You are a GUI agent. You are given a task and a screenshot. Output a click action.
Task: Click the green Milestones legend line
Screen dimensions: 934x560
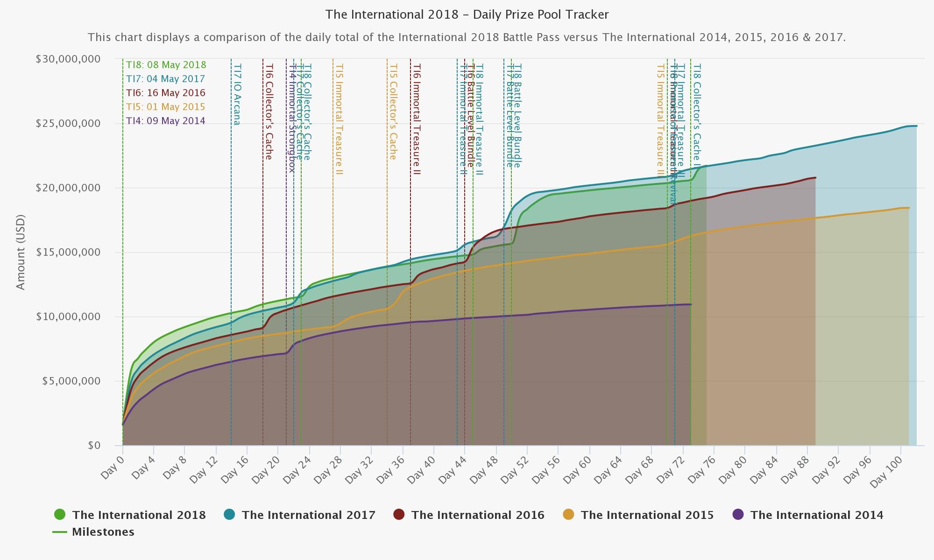pos(60,532)
